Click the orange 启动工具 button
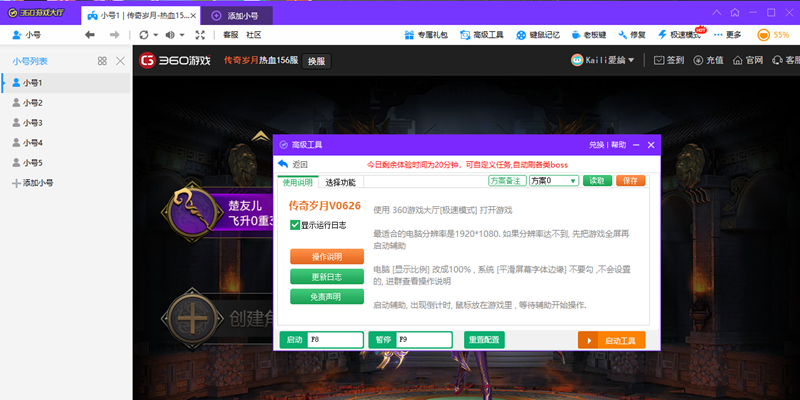This screenshot has width=800, height=400. click(x=612, y=340)
